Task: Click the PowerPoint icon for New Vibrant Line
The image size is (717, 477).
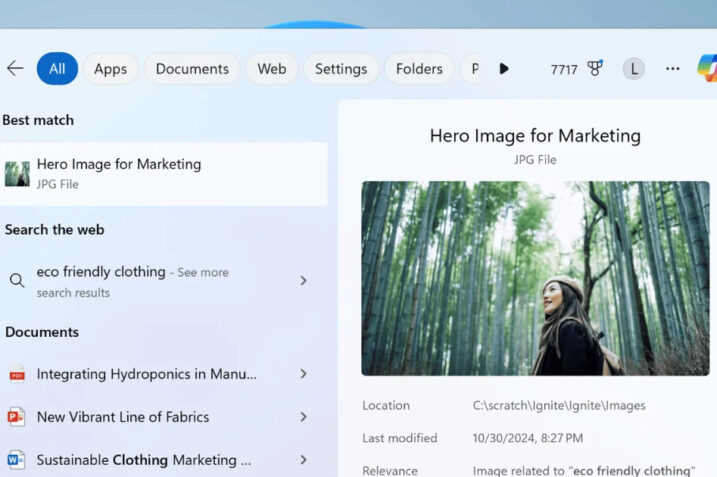Action: (17, 417)
